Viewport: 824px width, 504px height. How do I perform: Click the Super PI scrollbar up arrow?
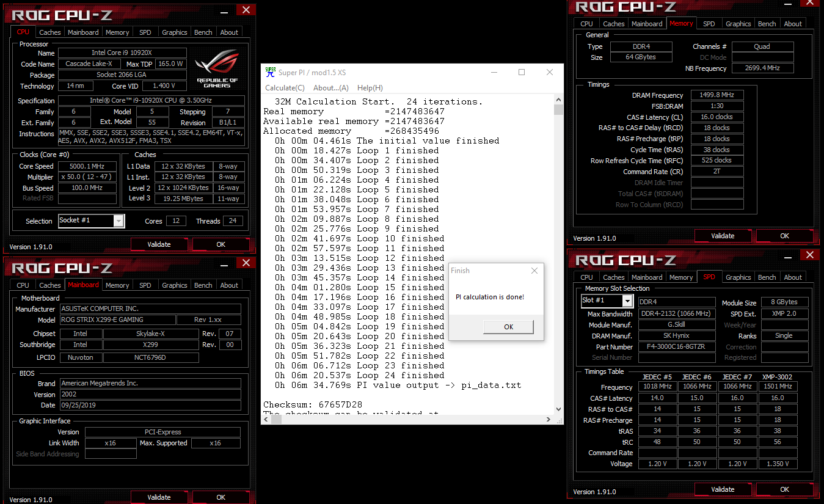pos(558,100)
